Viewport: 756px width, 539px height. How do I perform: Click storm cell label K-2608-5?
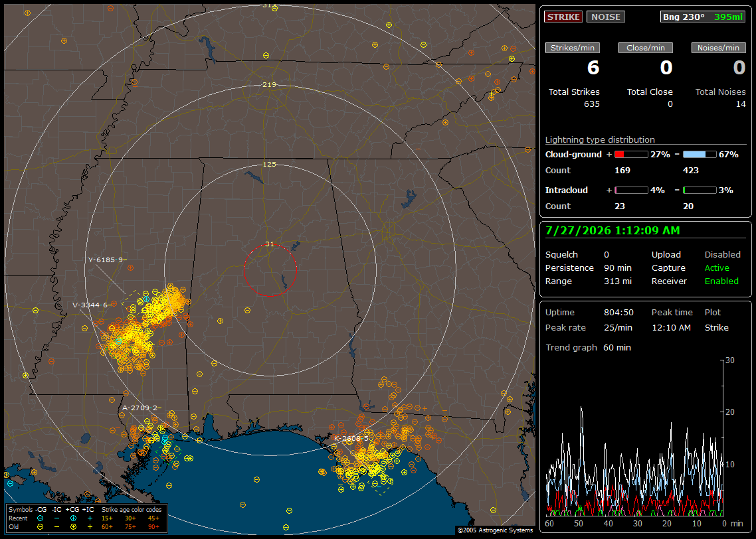pyautogui.click(x=351, y=438)
